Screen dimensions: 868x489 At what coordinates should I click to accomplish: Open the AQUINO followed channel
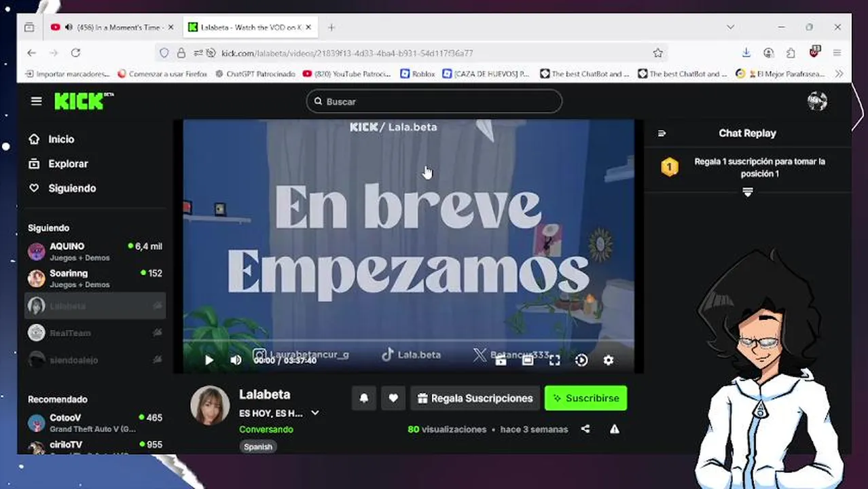tap(95, 251)
